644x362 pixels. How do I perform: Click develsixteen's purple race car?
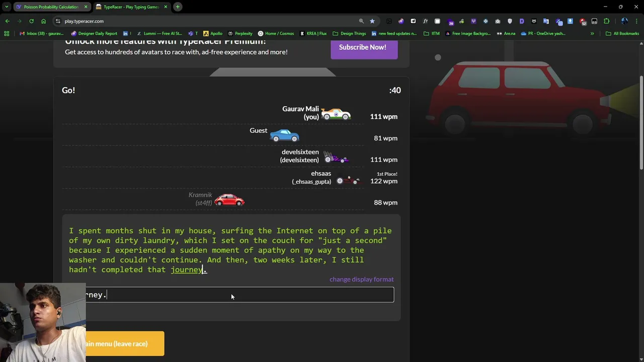click(x=336, y=157)
